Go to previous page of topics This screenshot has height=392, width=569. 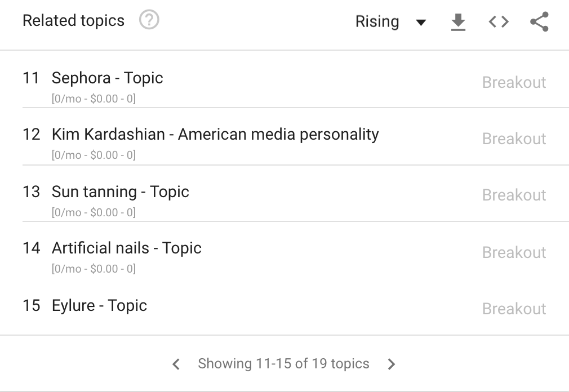click(176, 364)
